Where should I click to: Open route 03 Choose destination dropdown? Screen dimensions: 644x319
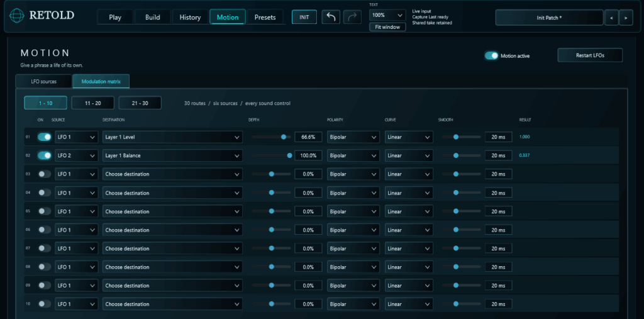(x=172, y=174)
